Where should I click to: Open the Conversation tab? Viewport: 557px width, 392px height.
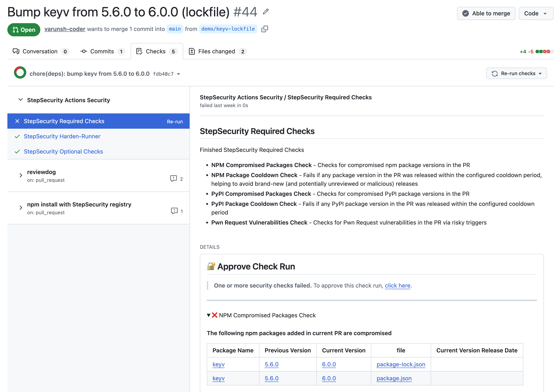click(x=41, y=51)
